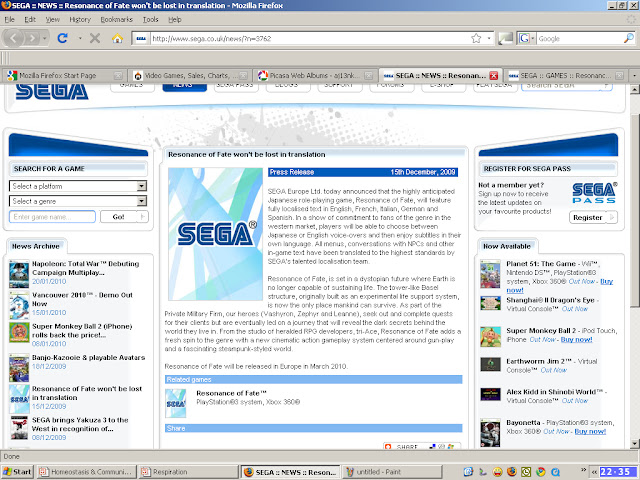
Task: Click the Windows Start button
Action: [17, 472]
